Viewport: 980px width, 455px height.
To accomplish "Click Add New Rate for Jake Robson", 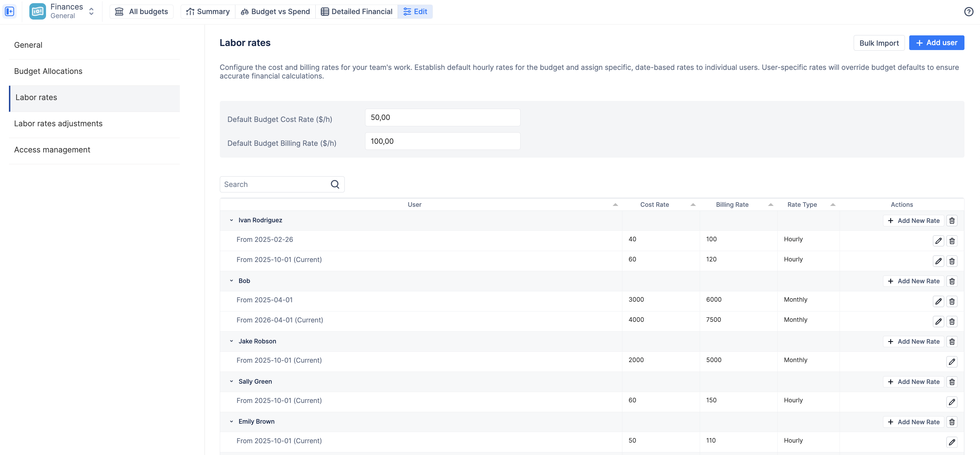I will 914,342.
